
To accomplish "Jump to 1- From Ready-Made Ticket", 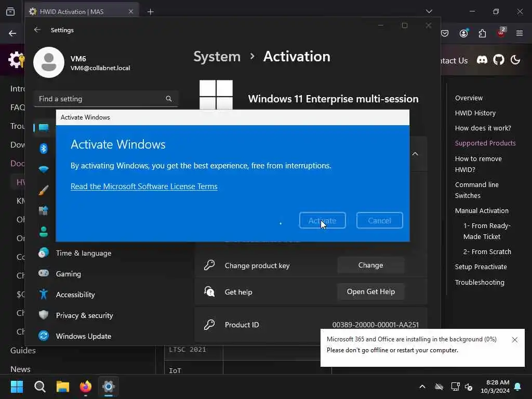I will coord(487,231).
